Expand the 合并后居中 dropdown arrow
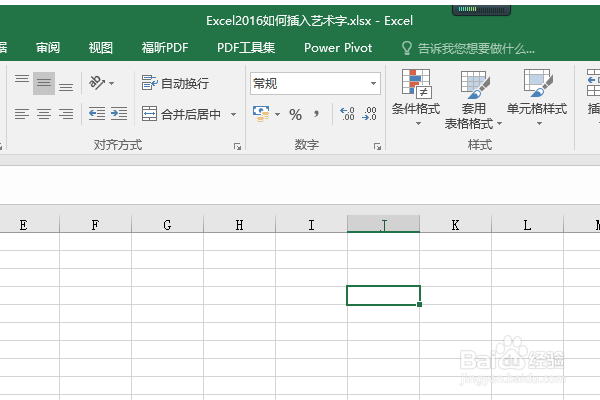The width and height of the screenshot is (600, 400). coord(233,114)
